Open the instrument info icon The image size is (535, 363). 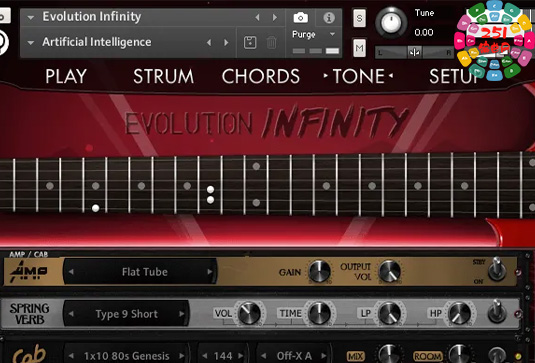tap(329, 17)
